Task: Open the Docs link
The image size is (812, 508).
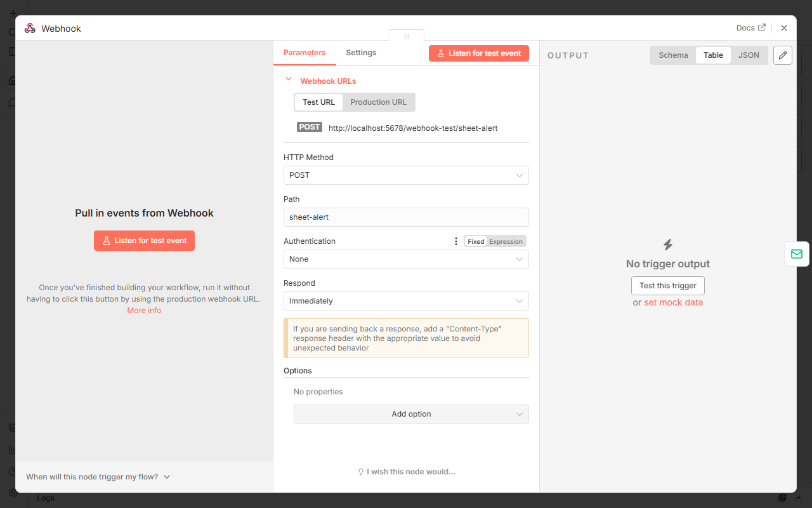Action: pos(751,28)
